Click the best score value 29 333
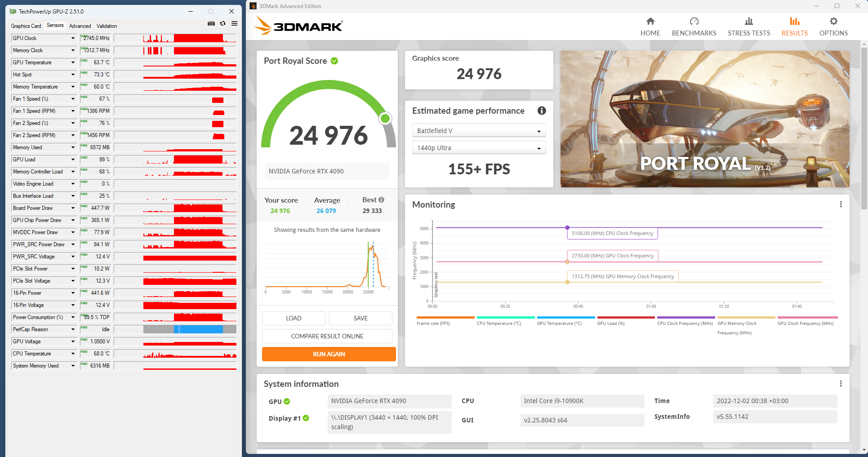The height and width of the screenshot is (457, 868). (x=372, y=211)
